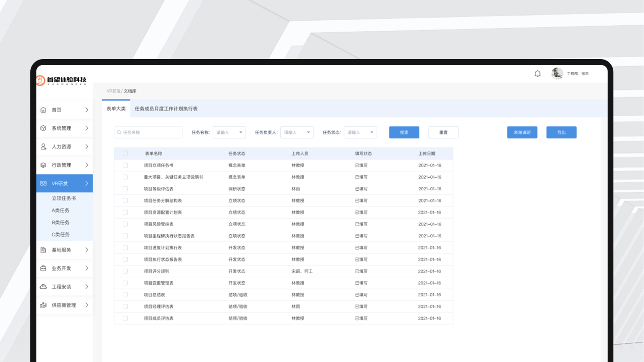
Task: Check the box for 项目风险管控表
Action: click(x=125, y=224)
